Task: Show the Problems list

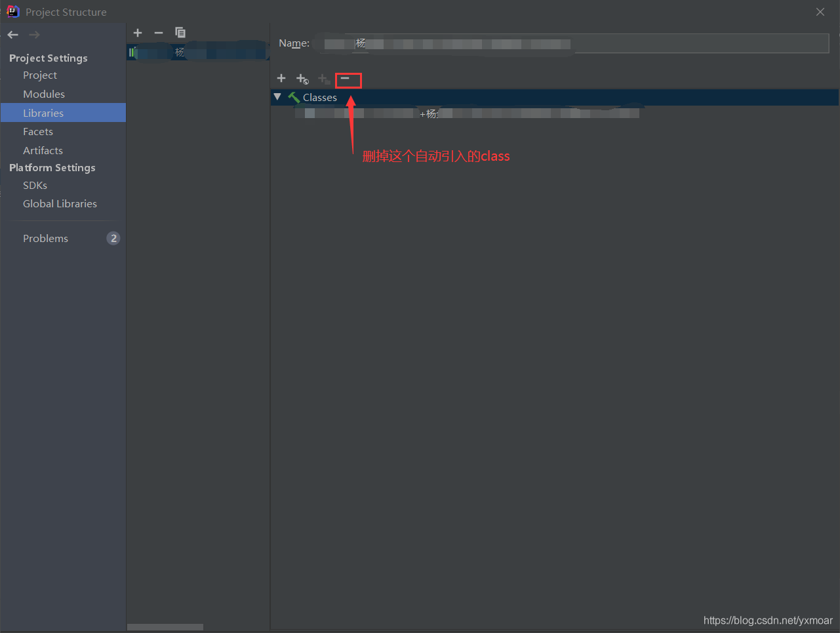Action: point(45,239)
